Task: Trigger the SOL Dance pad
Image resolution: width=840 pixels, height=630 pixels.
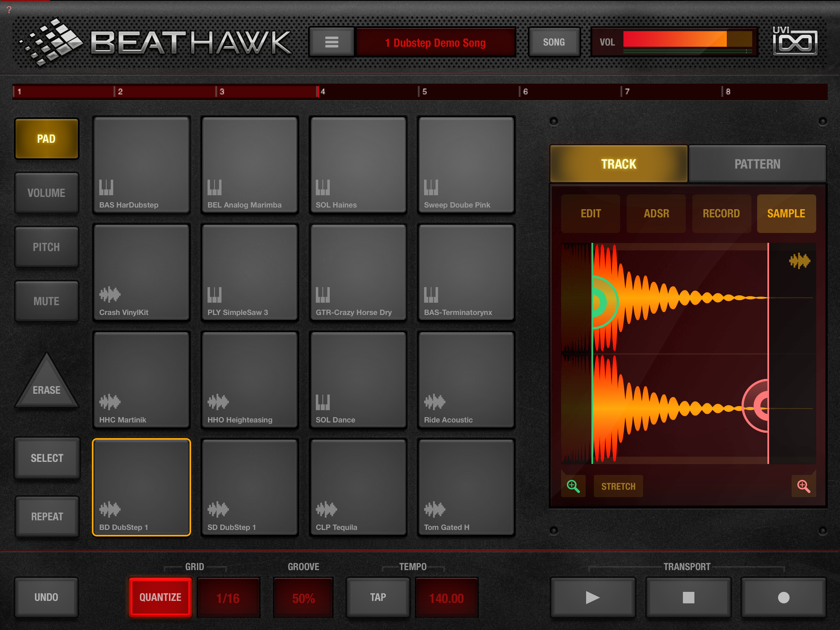Action: coord(358,379)
